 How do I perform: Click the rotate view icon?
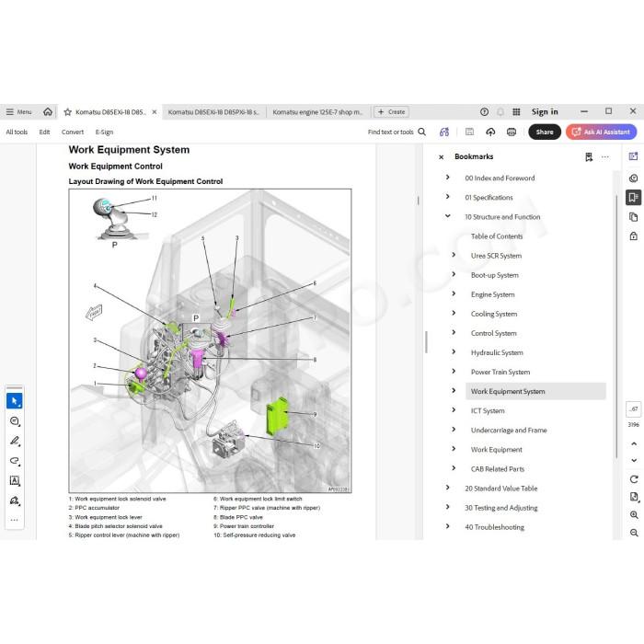point(634,479)
